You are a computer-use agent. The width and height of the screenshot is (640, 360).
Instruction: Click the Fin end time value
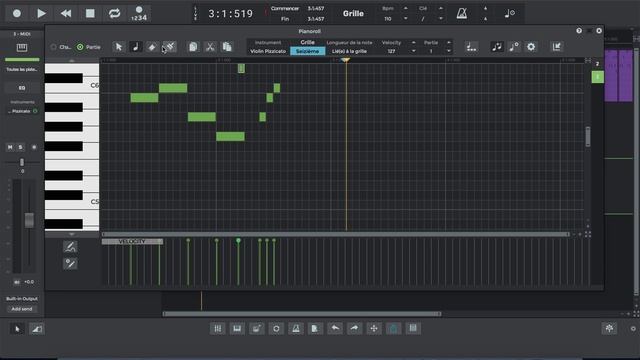[316, 19]
